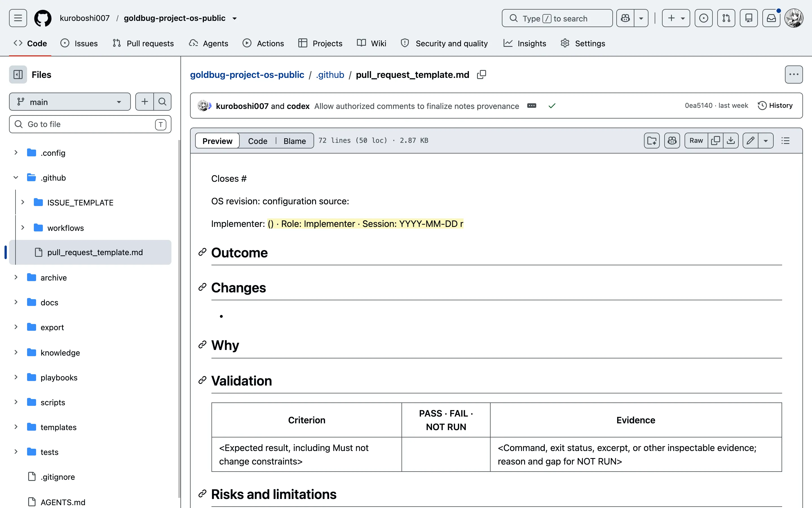
Task: Copy the raw file contents
Action: [715, 141]
